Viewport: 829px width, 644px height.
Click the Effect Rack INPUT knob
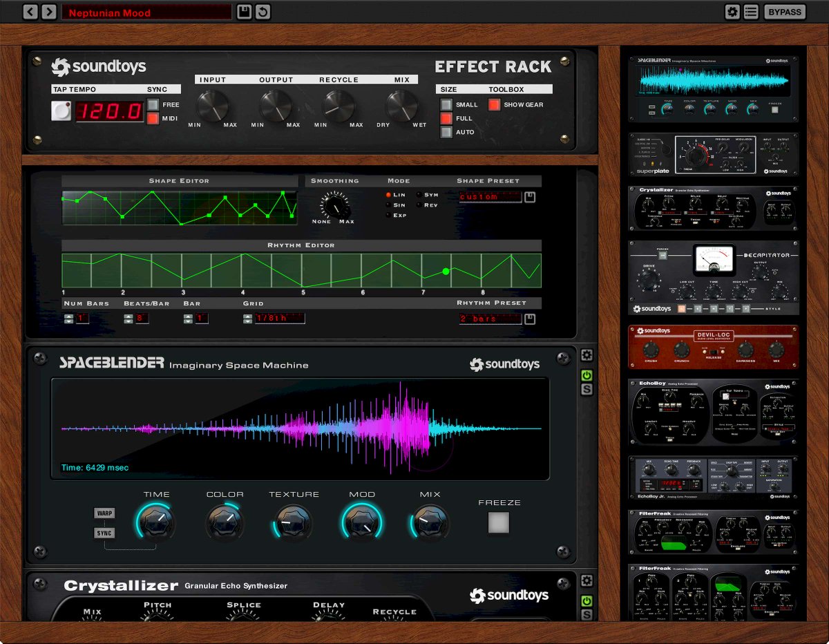212,106
